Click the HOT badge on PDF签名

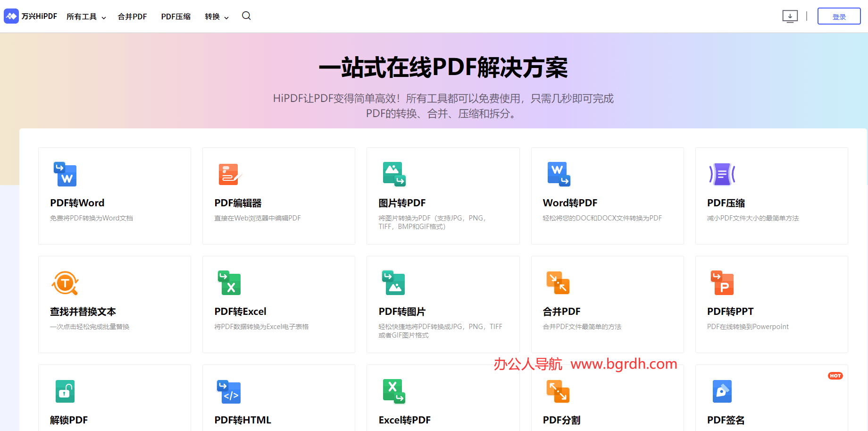click(835, 376)
